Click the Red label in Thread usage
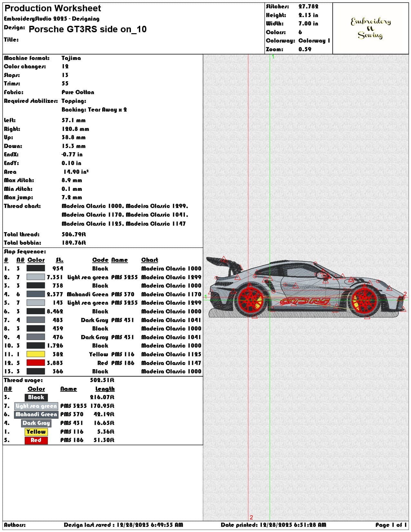The image size is (411, 532). tap(36, 440)
